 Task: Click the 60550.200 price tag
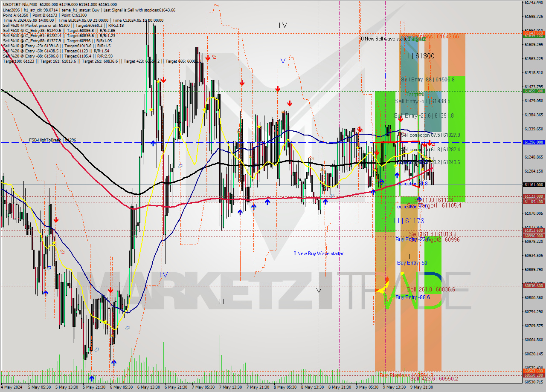(533, 375)
